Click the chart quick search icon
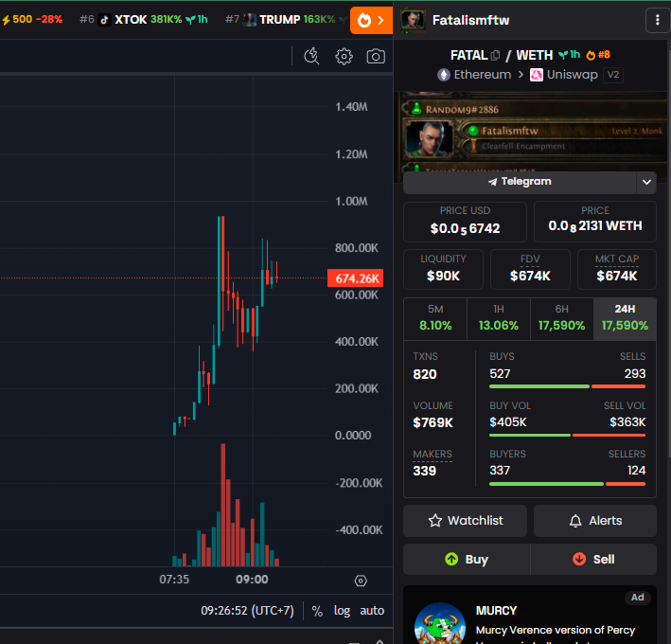Image resolution: width=671 pixels, height=644 pixels. [311, 56]
